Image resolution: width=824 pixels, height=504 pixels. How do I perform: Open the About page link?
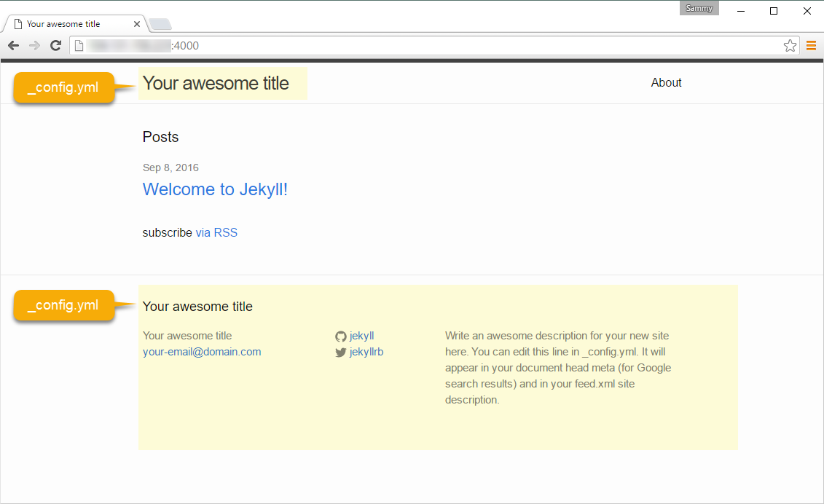pyautogui.click(x=666, y=82)
